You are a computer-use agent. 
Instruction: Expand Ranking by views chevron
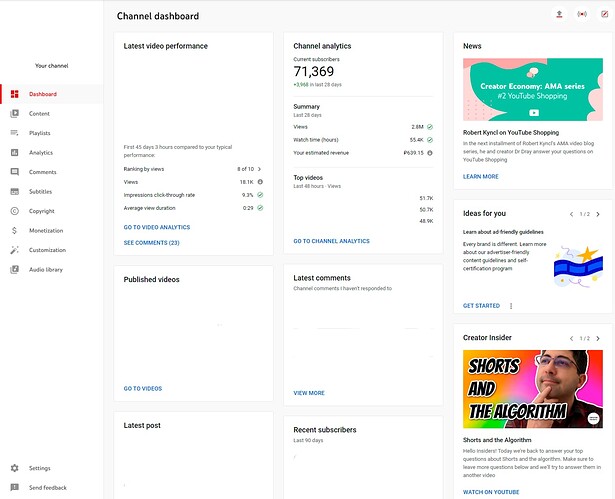coord(259,169)
